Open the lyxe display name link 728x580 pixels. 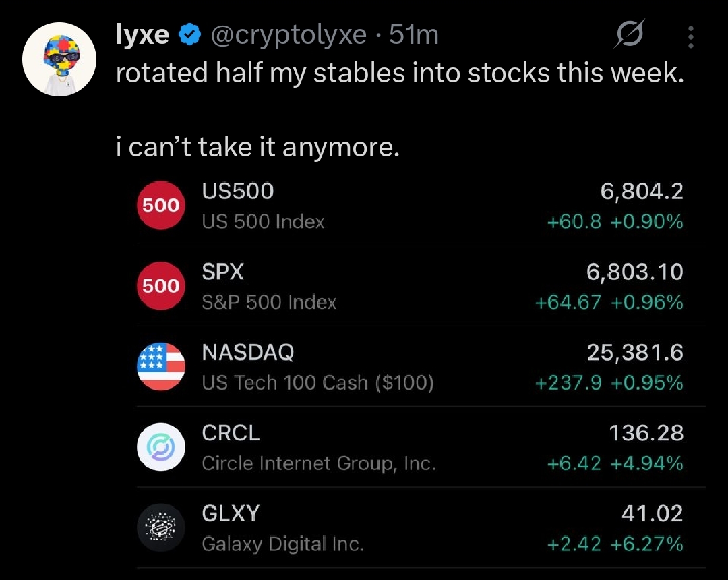coord(142,35)
